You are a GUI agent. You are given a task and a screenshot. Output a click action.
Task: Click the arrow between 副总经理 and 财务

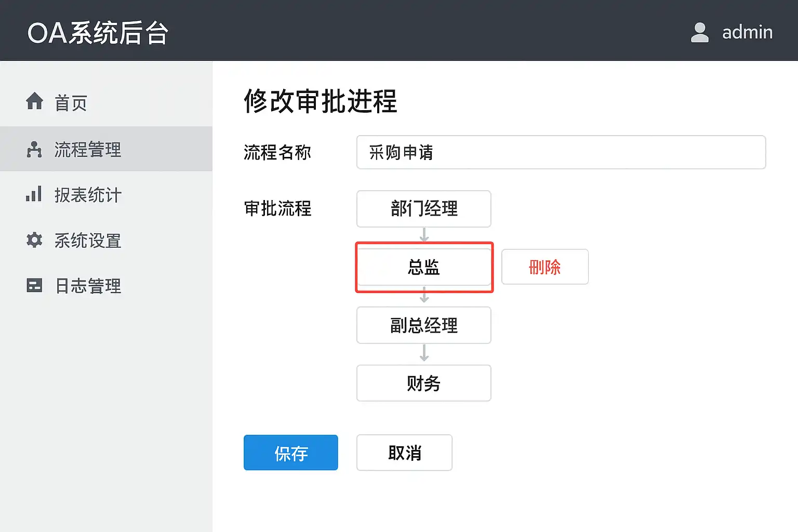[424, 353]
